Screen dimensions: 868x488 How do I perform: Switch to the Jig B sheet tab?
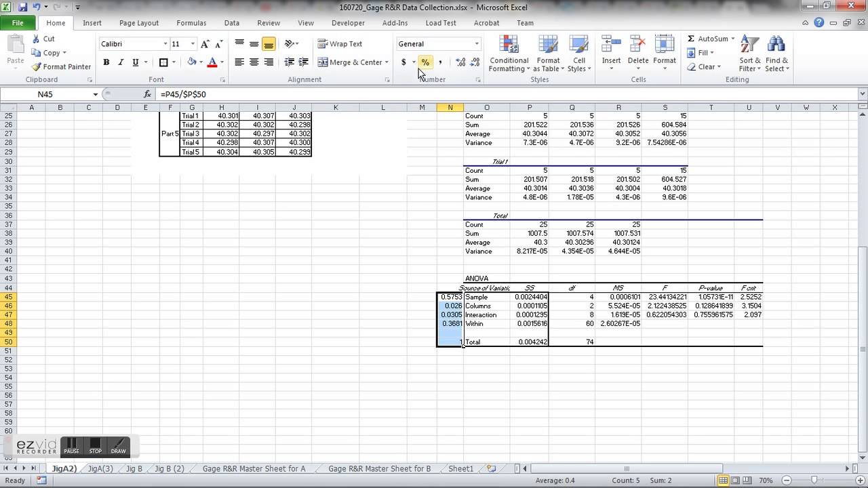tap(134, 468)
